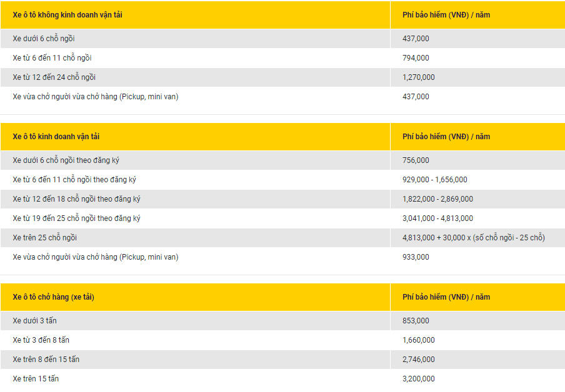
Task: Select 'Xe từ 12 đến 18 chỗ ngồi' row
Action: click(x=75, y=199)
